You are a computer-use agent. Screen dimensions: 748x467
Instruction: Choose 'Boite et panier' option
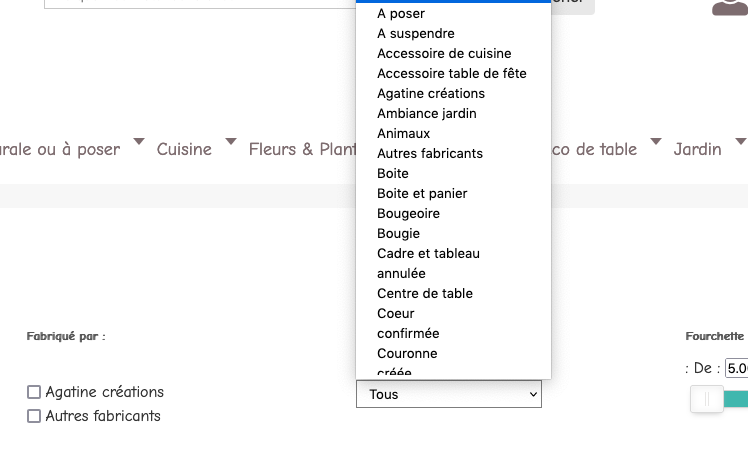coord(422,193)
